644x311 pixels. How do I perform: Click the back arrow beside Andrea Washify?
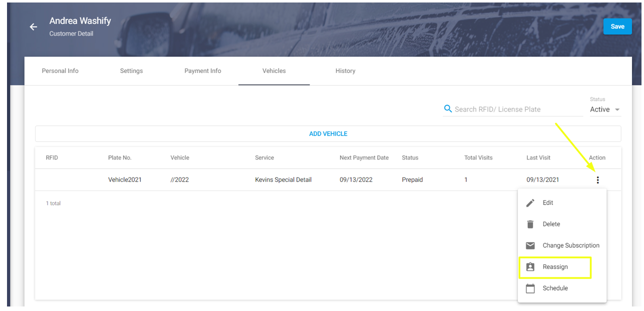click(33, 26)
